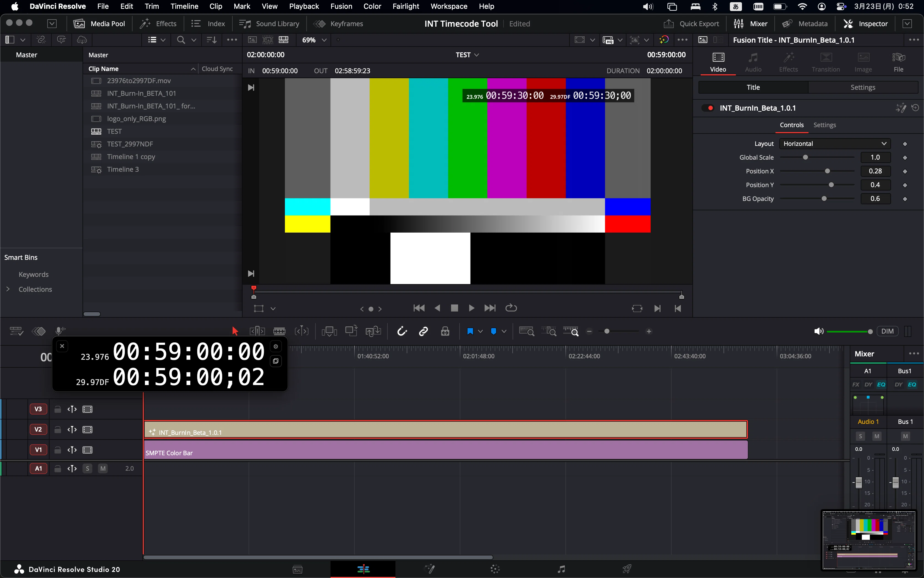Open the search options dropdown arrow
Viewport: 924px width, 578px height.
[194, 40]
